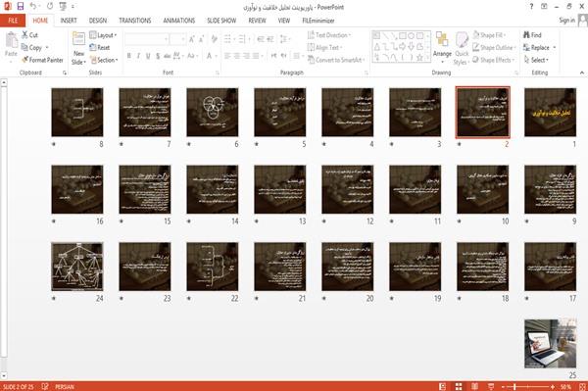Switch to Normal view in the status bar

pos(443,386)
